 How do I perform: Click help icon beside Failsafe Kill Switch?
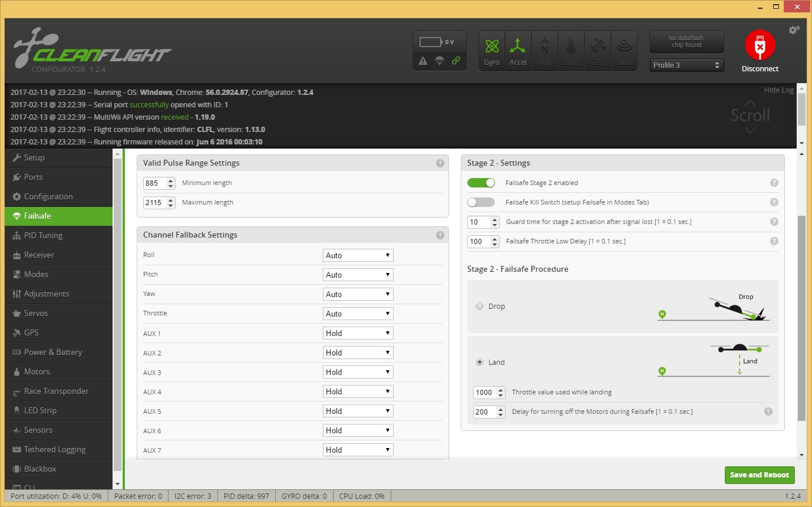tap(774, 202)
